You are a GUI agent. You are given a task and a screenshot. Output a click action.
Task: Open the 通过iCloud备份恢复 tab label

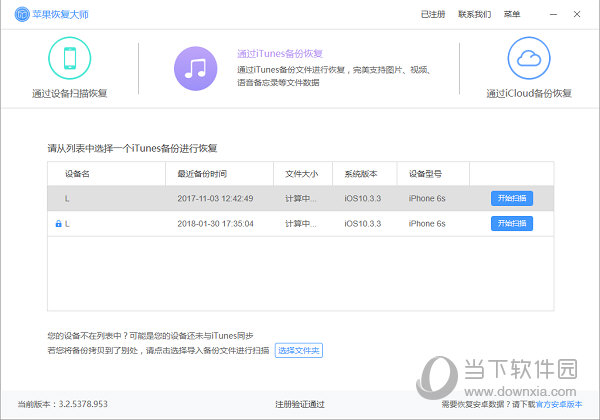tap(529, 93)
